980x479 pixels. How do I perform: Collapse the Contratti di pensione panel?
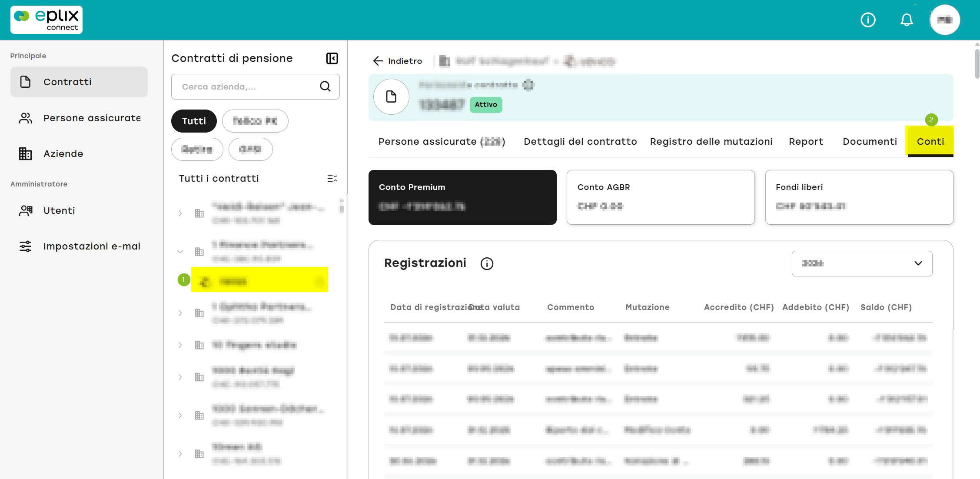(x=332, y=58)
